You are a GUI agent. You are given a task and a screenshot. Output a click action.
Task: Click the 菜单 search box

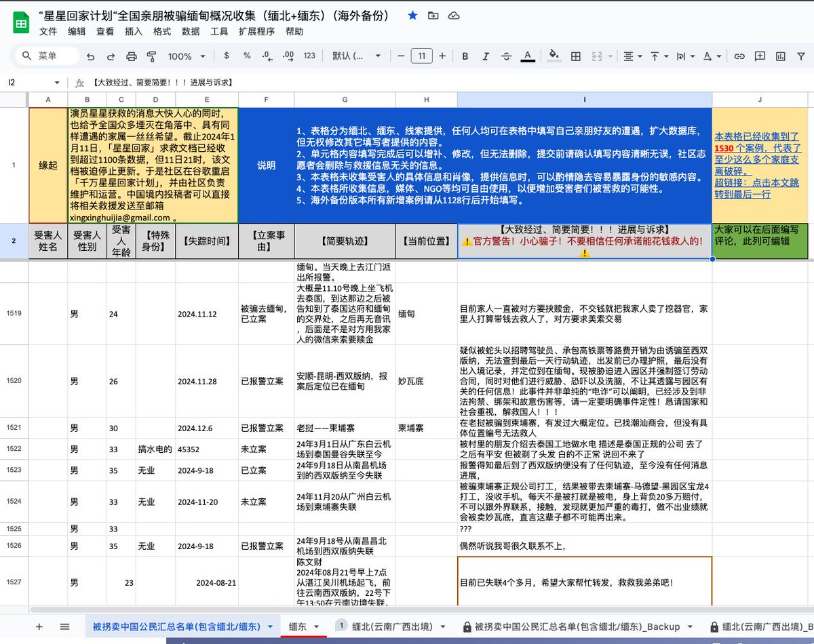[48, 56]
